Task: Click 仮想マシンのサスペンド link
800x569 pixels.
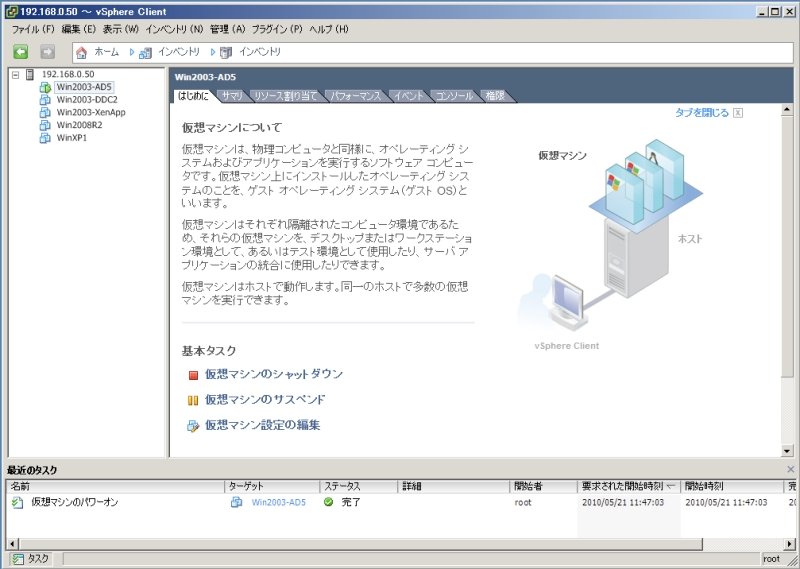Action: click(265, 400)
